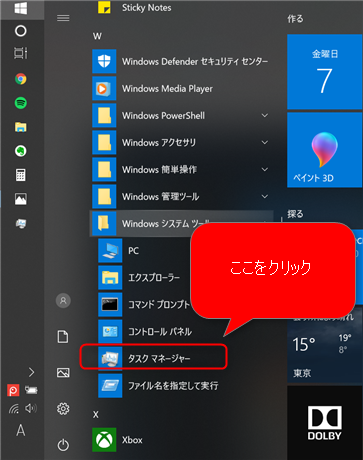Expand the Windows アクセサリ folder chevron
Viewport: 363px width, 460px height.
[x=265, y=142]
